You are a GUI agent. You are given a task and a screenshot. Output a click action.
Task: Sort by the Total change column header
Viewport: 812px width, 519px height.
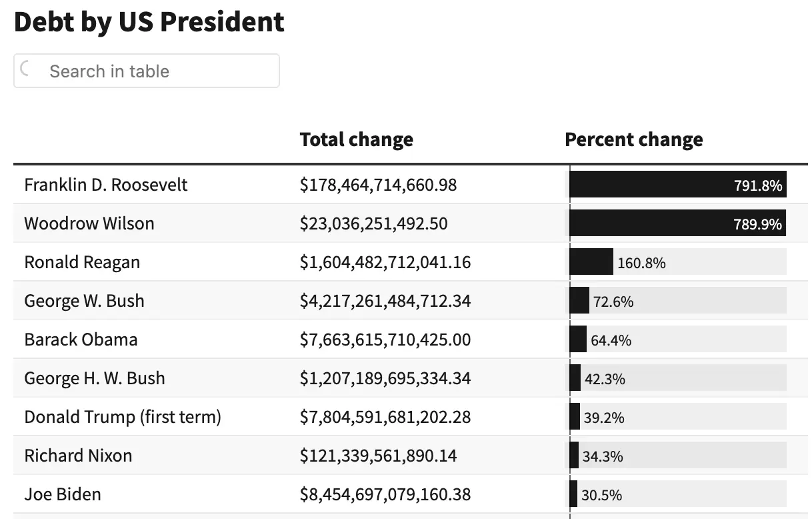click(356, 139)
